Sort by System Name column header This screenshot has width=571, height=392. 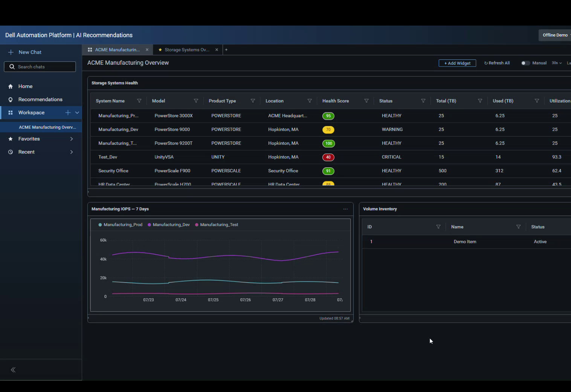(x=110, y=101)
